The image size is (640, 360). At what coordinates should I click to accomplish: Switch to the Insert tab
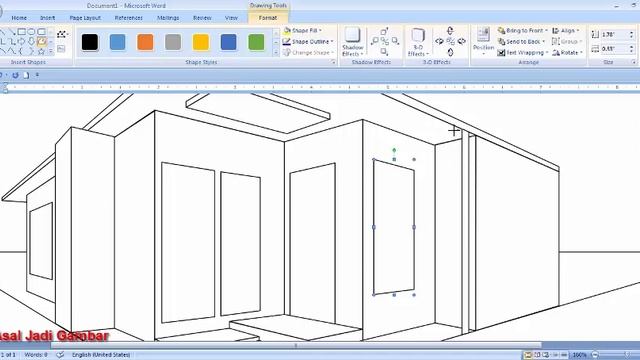[47, 18]
